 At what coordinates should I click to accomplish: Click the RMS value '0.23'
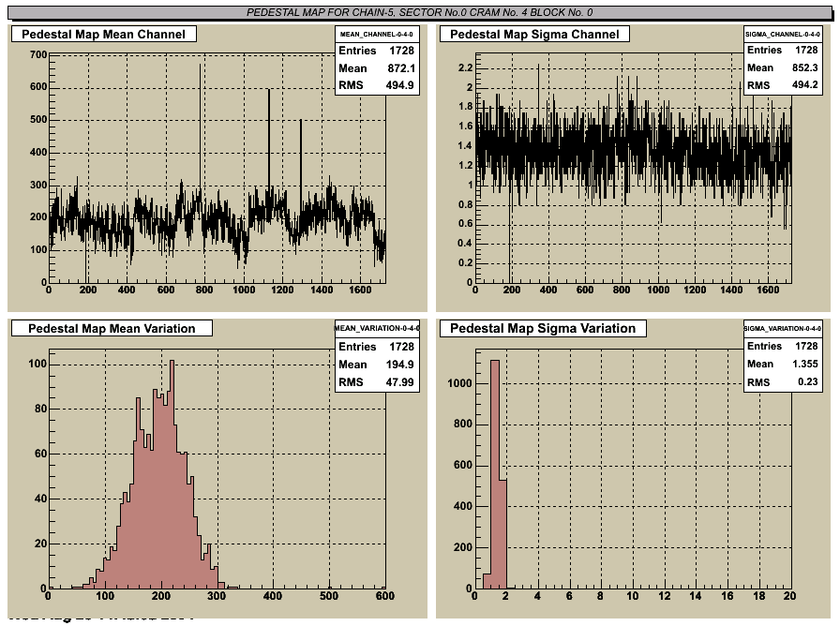tap(808, 381)
